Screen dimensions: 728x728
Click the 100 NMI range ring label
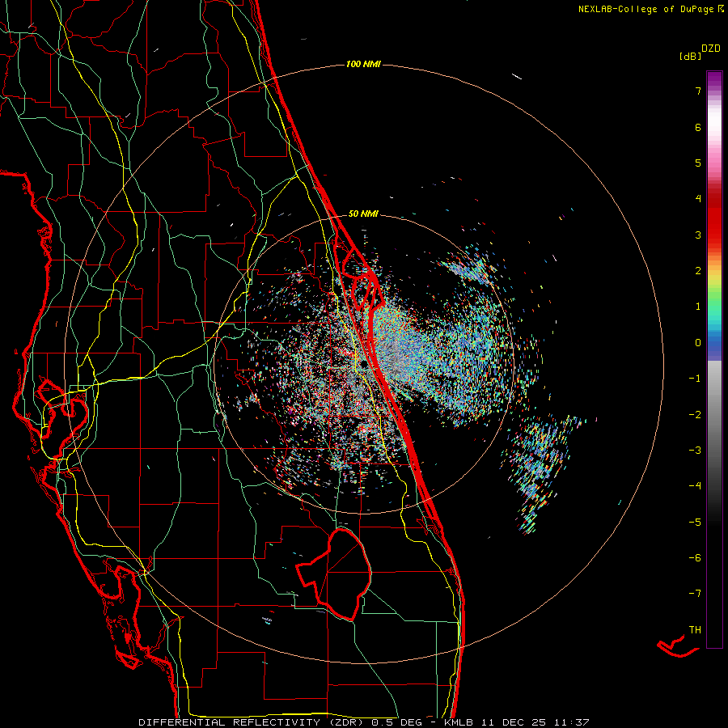tap(363, 64)
